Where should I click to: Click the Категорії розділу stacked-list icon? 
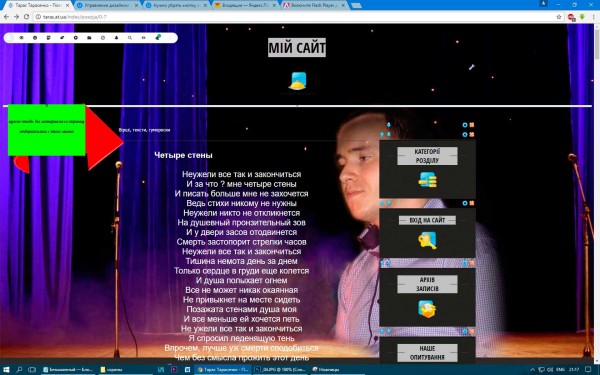(427, 180)
